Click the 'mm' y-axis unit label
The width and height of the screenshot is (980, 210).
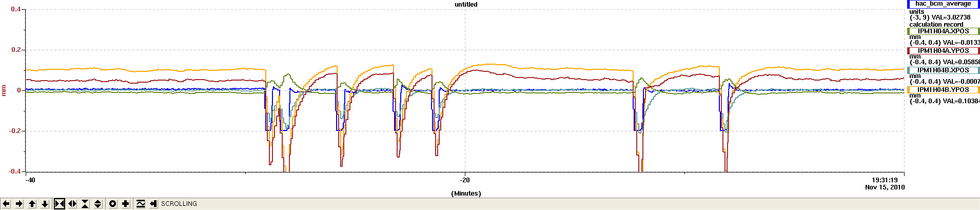pos(4,90)
